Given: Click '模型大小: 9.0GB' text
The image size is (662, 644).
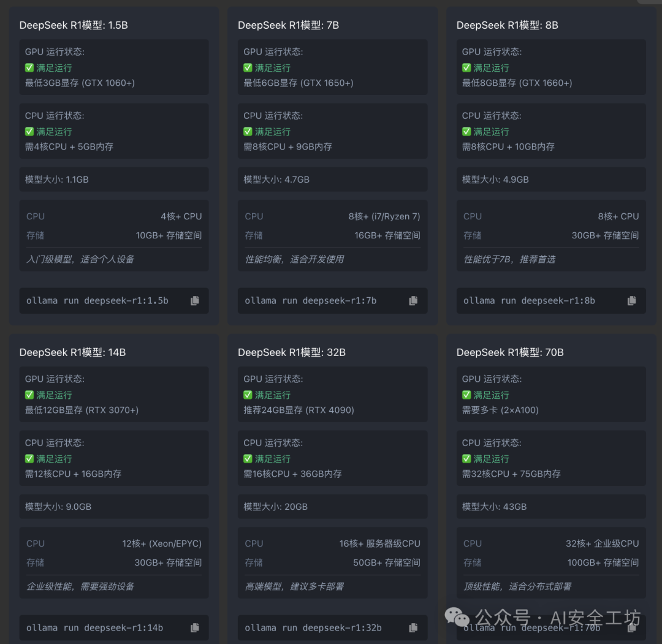Looking at the screenshot, I should pyautogui.click(x=58, y=506).
